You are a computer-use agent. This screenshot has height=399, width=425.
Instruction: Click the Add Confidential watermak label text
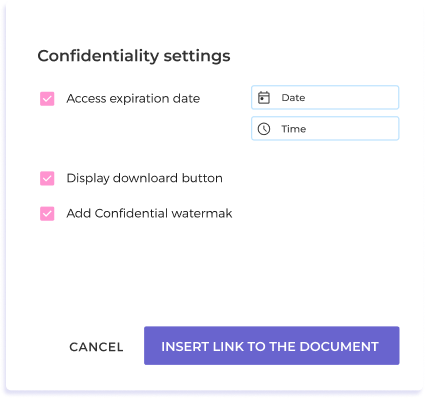[149, 214]
